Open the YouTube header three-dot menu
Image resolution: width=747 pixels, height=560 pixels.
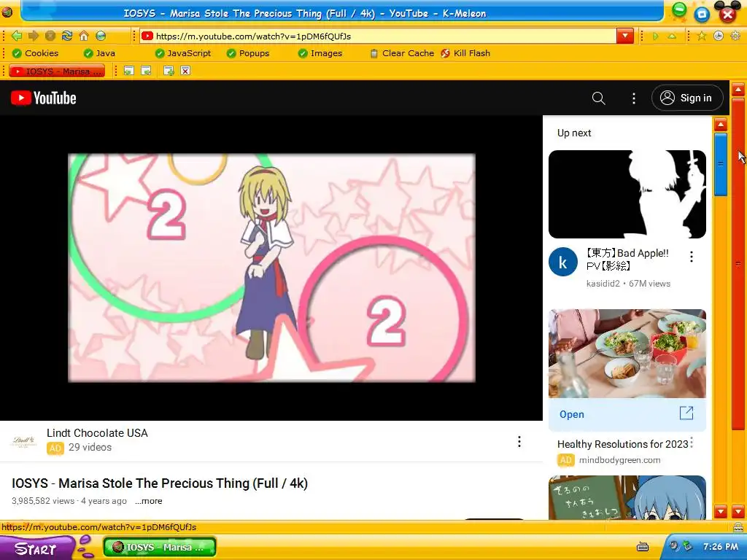pyautogui.click(x=634, y=98)
